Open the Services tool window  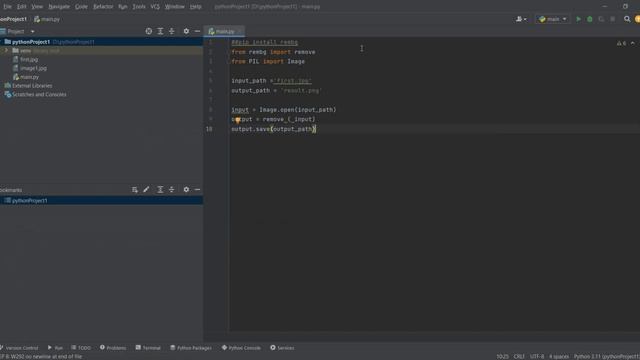pos(282,348)
